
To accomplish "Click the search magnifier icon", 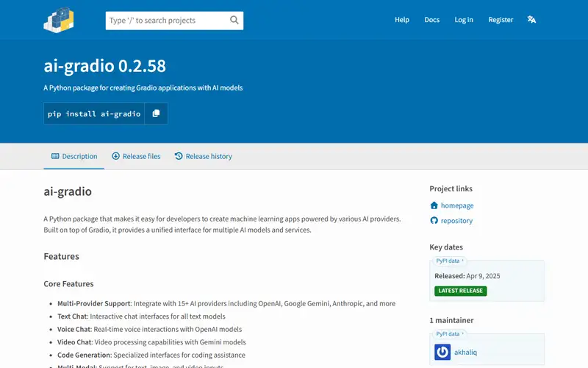I will [234, 20].
